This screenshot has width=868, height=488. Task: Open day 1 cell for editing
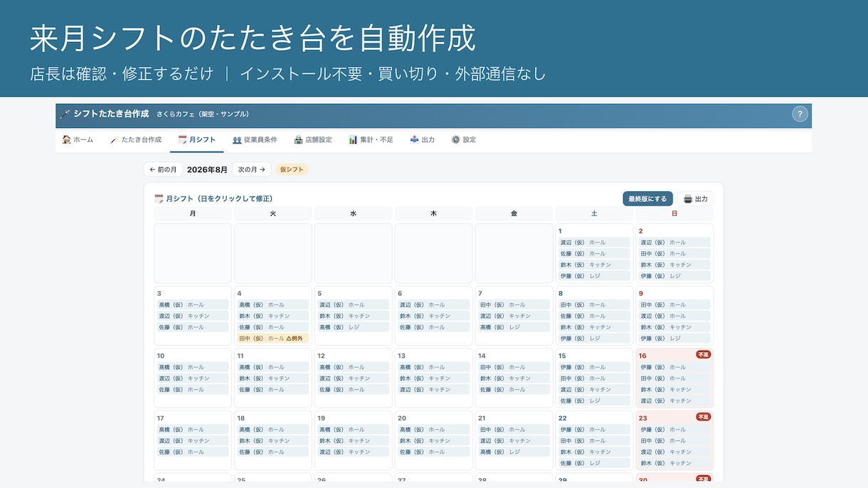coord(594,253)
